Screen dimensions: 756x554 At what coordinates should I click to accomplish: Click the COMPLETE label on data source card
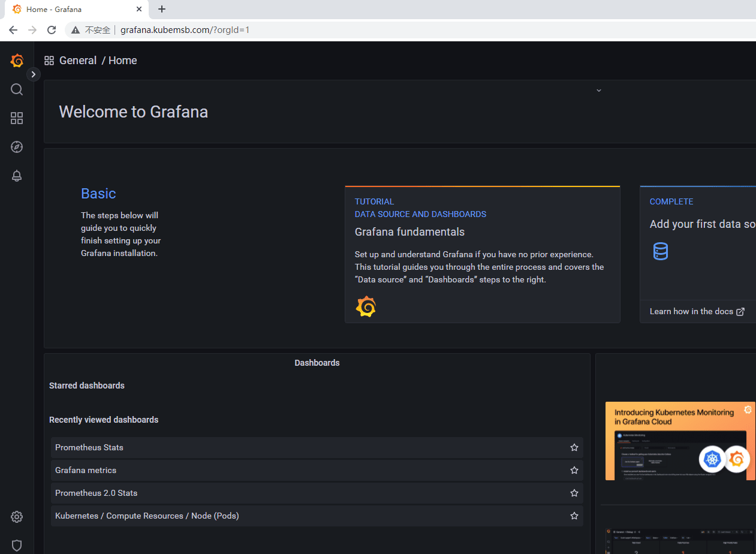pyautogui.click(x=671, y=201)
